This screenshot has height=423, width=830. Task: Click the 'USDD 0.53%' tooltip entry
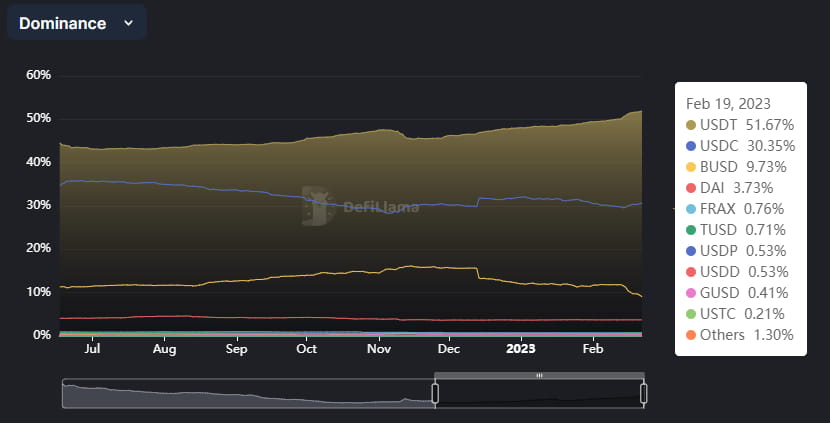[x=737, y=272]
